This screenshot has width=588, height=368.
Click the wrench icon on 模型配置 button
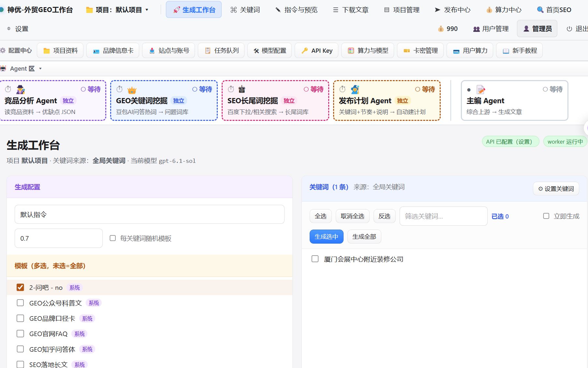pos(256,50)
